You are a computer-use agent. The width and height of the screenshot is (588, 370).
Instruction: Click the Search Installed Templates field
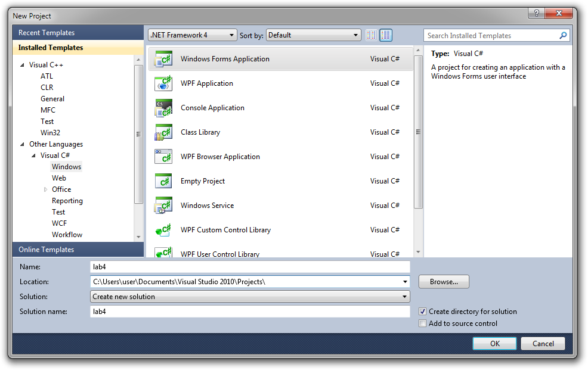tap(491, 36)
